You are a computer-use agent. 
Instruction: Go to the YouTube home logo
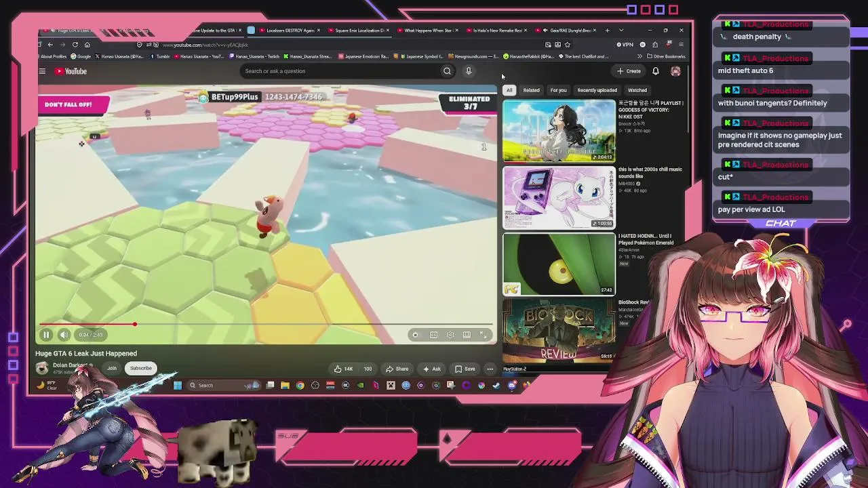coord(71,71)
